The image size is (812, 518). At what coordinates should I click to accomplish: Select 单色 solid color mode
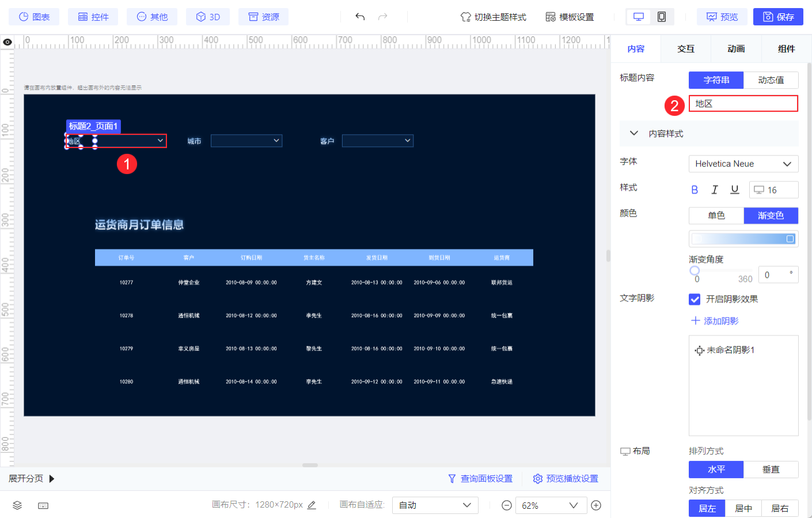[x=716, y=215]
